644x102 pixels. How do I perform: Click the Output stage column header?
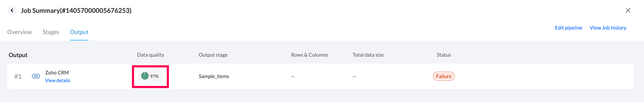click(213, 55)
